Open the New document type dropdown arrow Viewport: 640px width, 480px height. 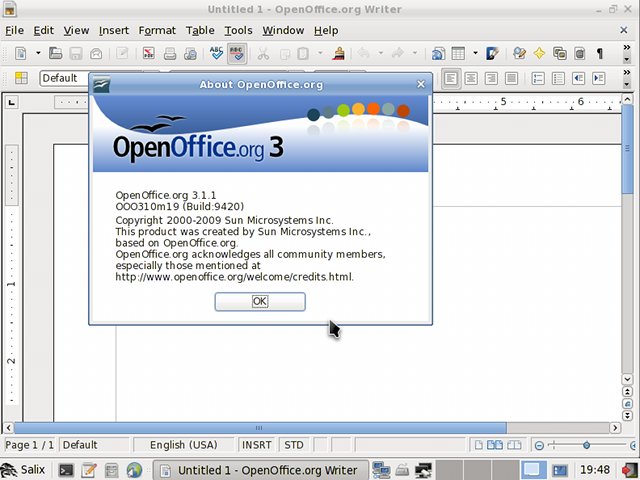pos(38,53)
